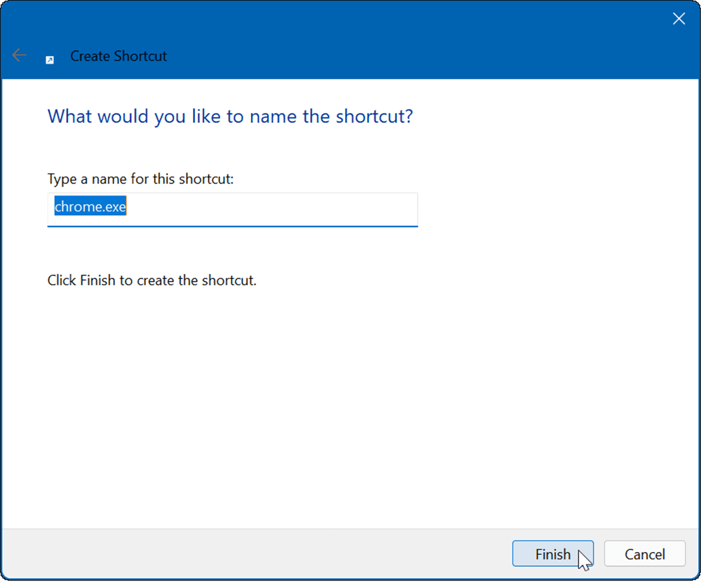Select the chrome.exe shortcut name text
This screenshot has width=701, height=588.
point(89,206)
